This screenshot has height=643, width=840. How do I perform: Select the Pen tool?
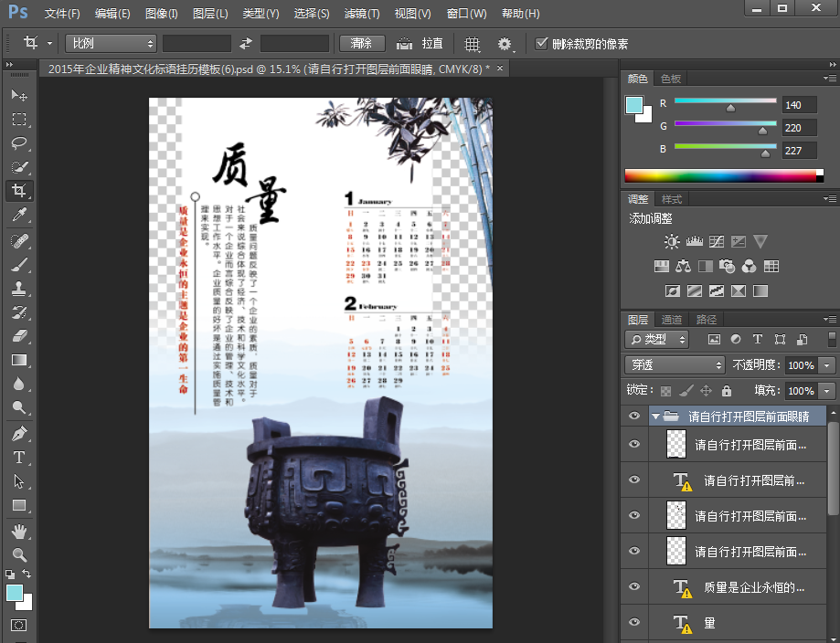coord(18,433)
